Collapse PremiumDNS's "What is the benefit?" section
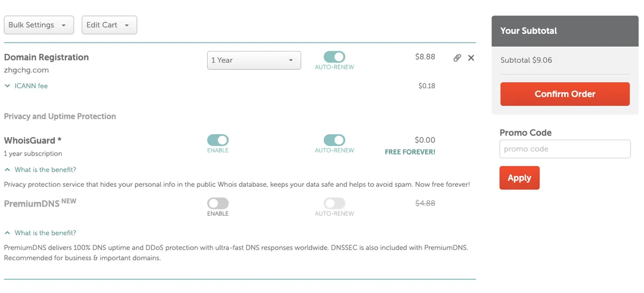This screenshot has width=644, height=293. (x=40, y=233)
